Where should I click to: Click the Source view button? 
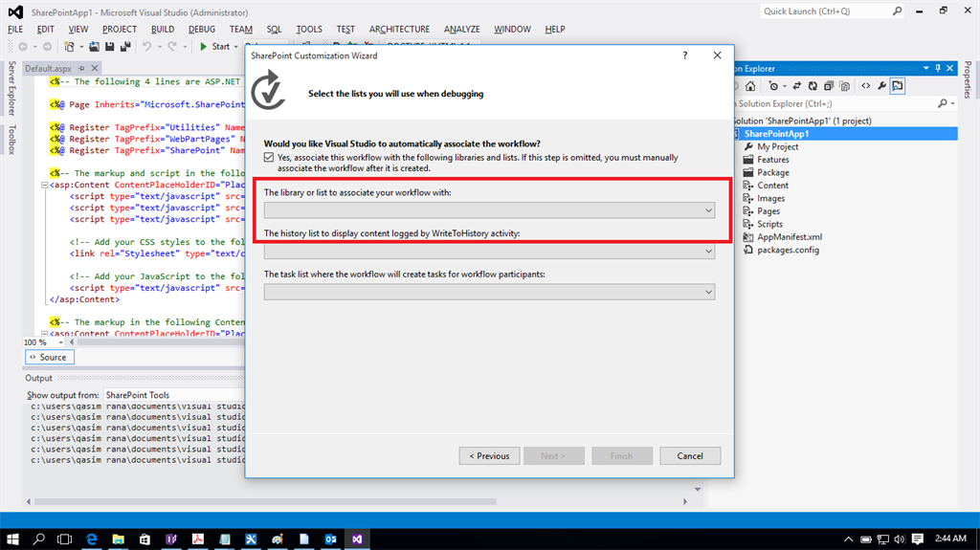50,357
